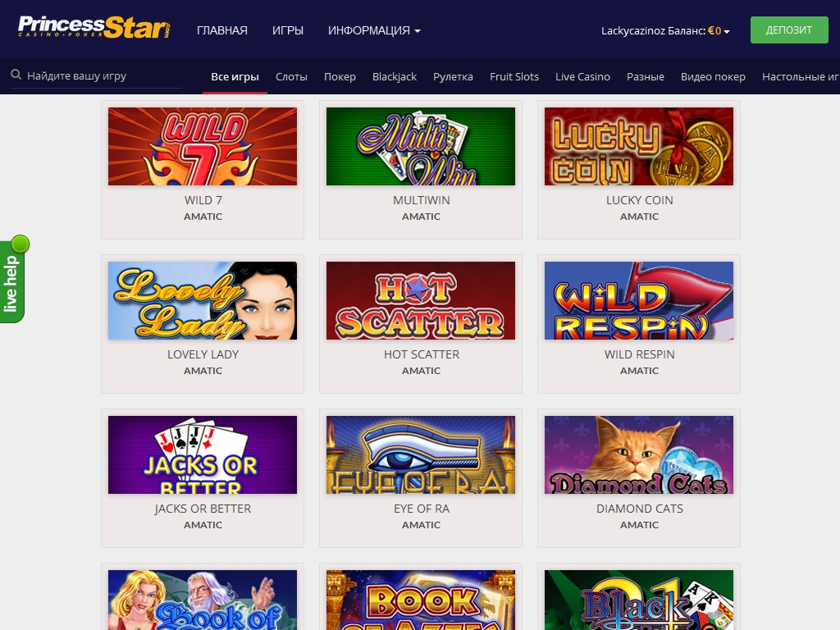This screenshot has height=630, width=840.
Task: Click the green Депозит button
Action: 789,30
